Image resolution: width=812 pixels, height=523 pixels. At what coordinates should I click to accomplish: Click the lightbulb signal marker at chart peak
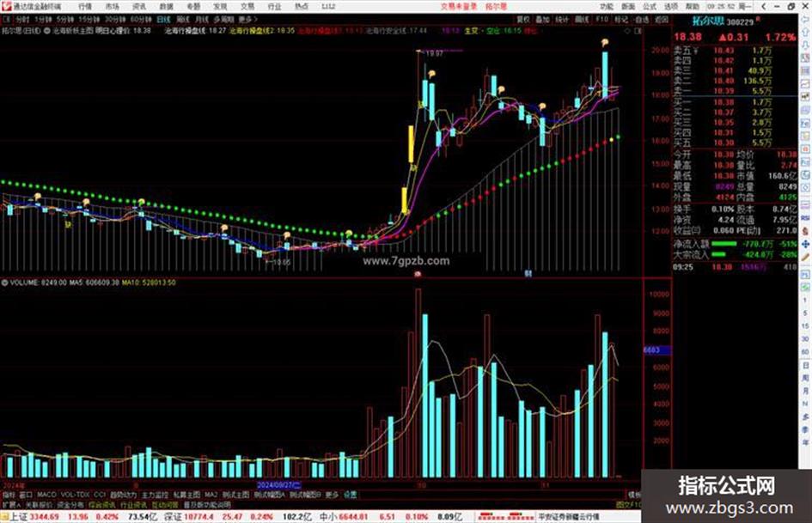[604, 42]
